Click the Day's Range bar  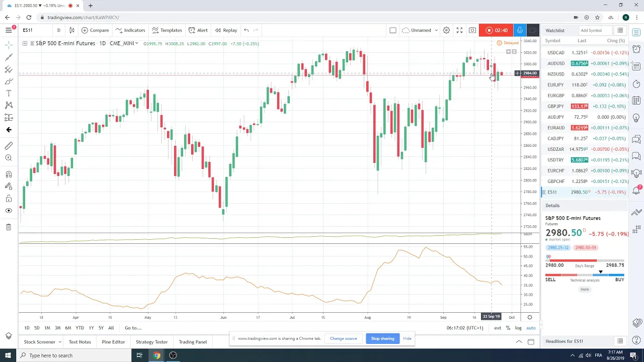click(585, 261)
